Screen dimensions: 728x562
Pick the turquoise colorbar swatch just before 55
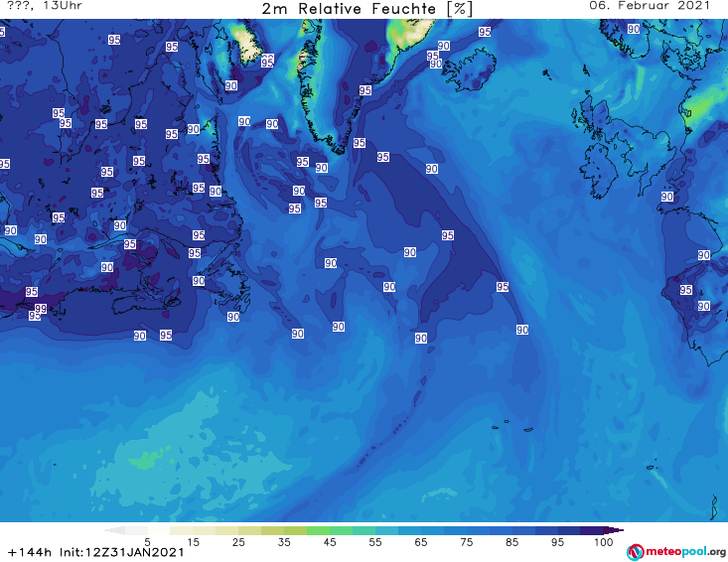point(364,530)
